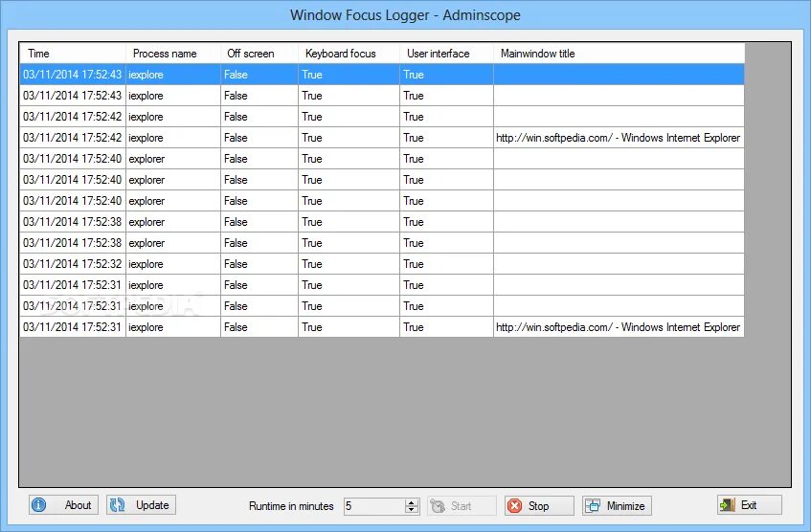This screenshot has height=532, width=811.
Task: Click the disabled Start button label
Action: tap(461, 505)
